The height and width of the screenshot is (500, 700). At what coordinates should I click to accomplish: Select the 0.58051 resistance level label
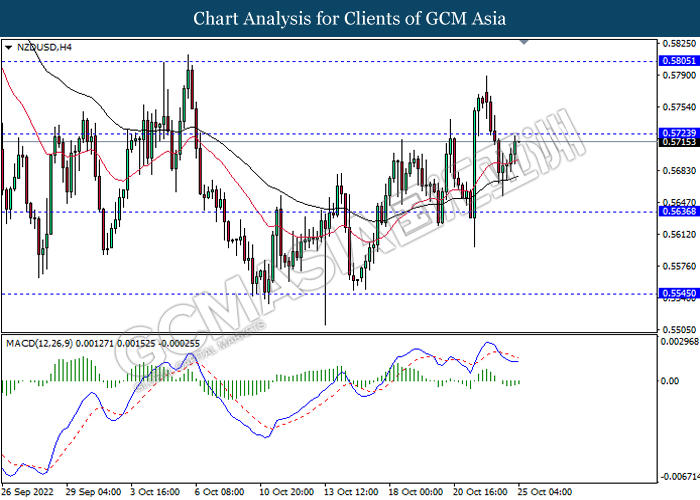click(679, 61)
